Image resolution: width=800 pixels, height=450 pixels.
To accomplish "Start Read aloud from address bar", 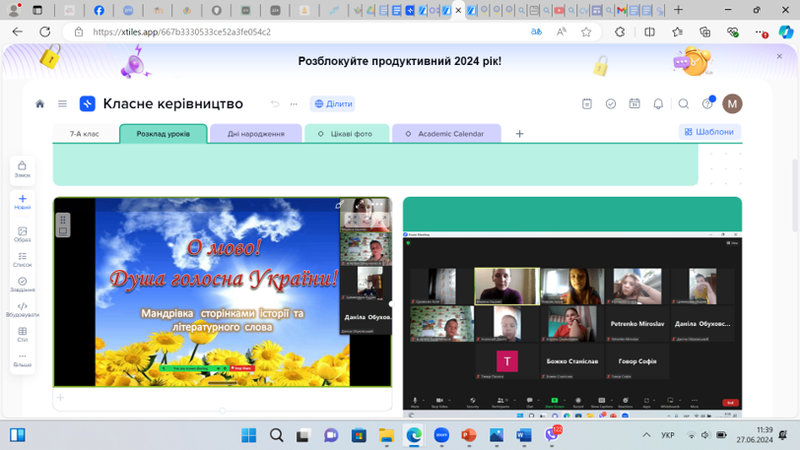I will point(561,32).
